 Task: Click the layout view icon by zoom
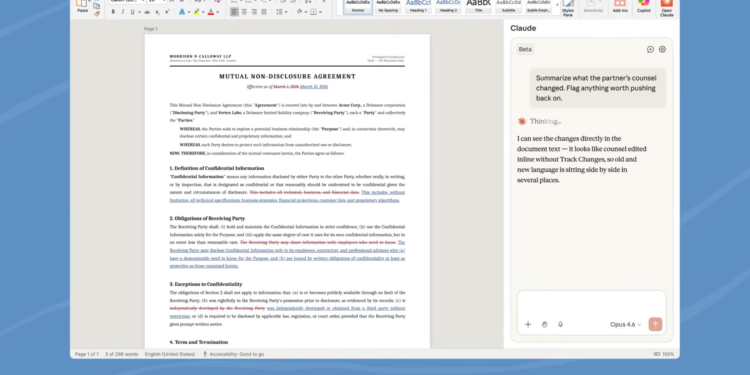[657, 354]
